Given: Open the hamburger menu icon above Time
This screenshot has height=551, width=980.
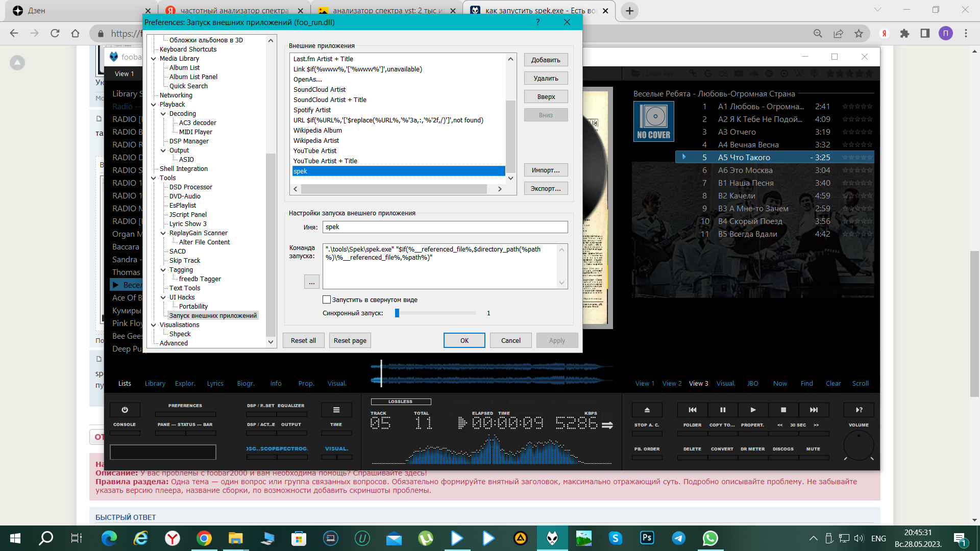Looking at the screenshot, I should point(336,410).
